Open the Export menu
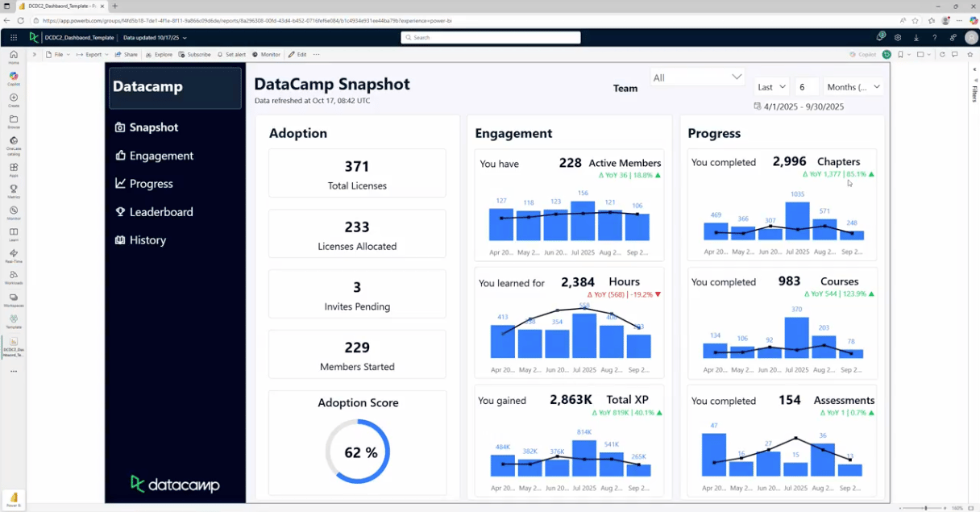980x512 pixels. point(90,55)
